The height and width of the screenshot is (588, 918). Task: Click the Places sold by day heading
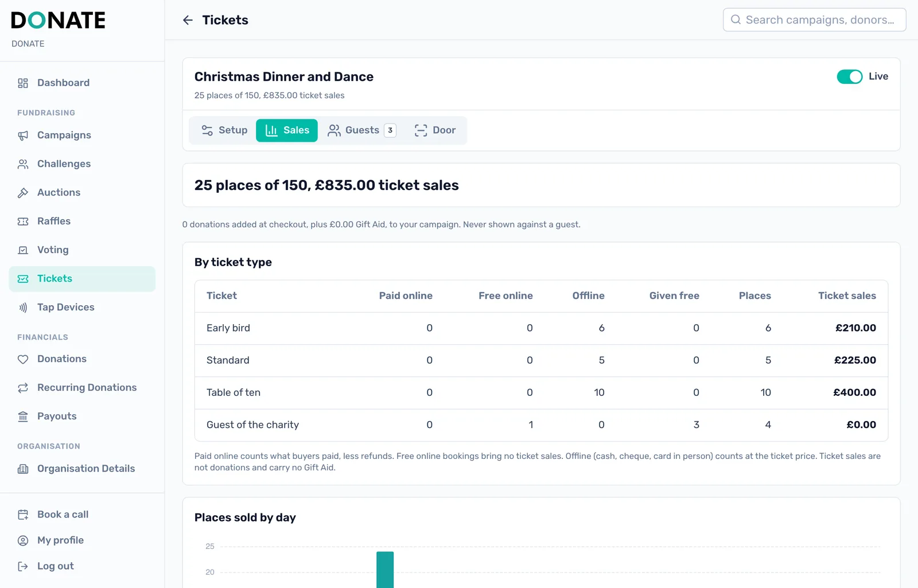(x=245, y=518)
